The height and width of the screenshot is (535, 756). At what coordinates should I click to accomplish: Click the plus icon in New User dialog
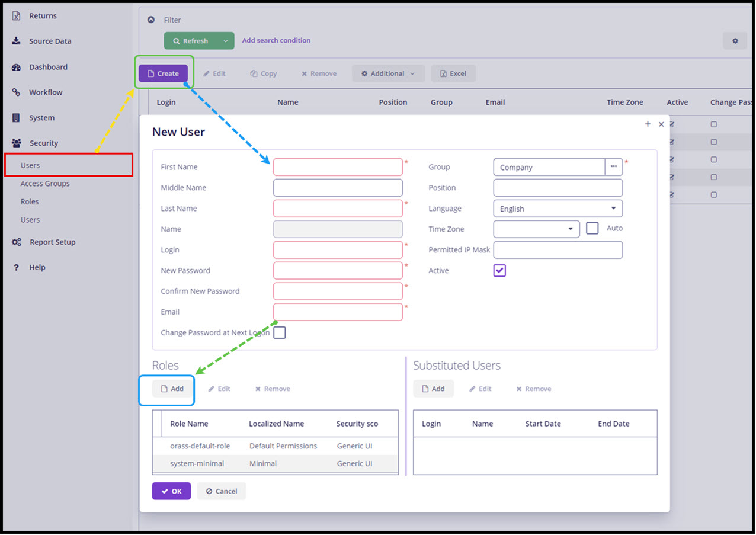648,124
